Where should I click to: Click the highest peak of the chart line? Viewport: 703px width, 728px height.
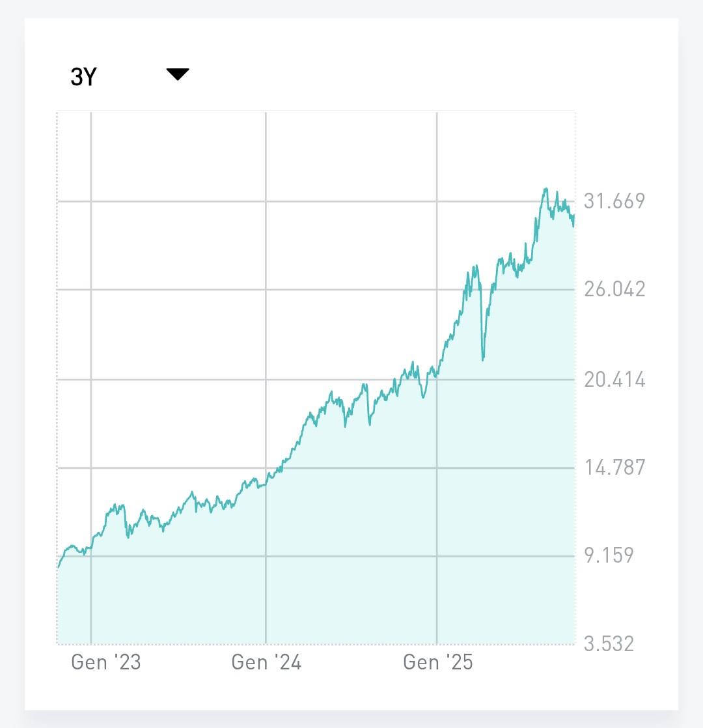pyautogui.click(x=546, y=189)
